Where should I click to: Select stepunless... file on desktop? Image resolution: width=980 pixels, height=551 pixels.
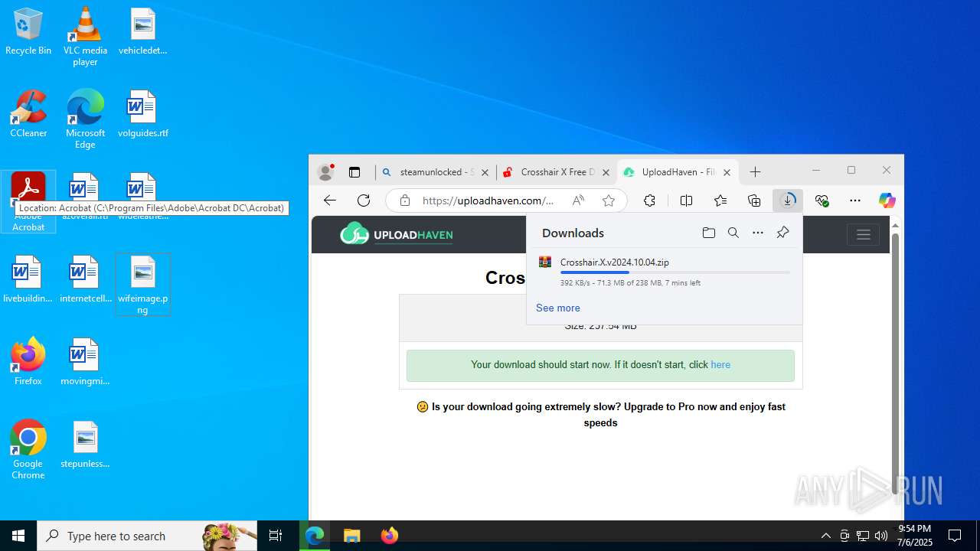point(85,445)
